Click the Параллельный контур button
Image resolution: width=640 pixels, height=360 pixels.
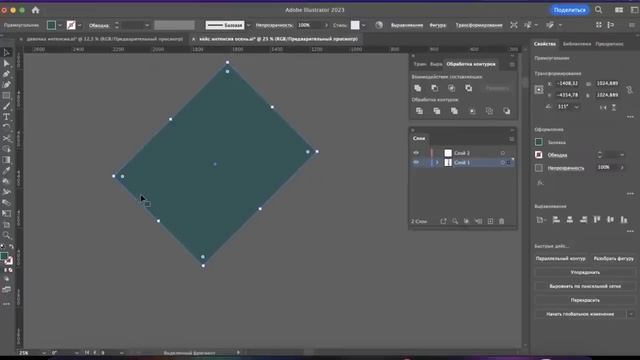coord(560,258)
